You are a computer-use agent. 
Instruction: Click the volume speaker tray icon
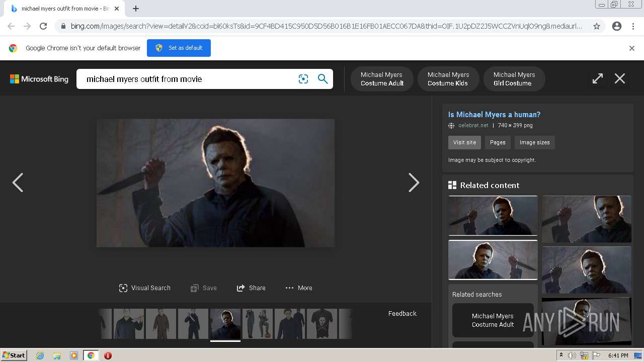tap(572, 355)
